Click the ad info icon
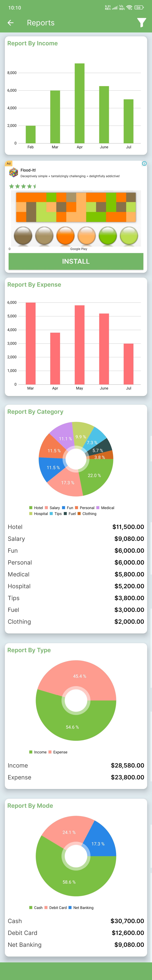This screenshot has width=152, height=980. pyautogui.click(x=144, y=164)
